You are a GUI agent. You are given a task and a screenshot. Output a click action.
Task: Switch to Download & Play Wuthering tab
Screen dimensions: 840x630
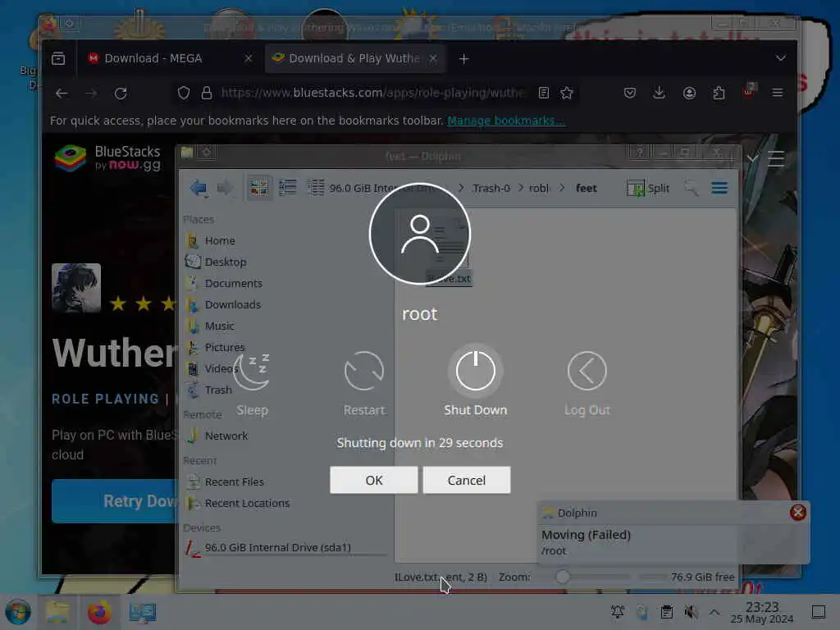[354, 58]
